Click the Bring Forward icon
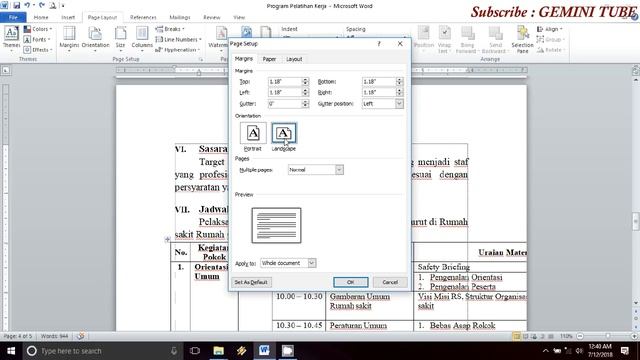640x360 pixels. (467, 39)
